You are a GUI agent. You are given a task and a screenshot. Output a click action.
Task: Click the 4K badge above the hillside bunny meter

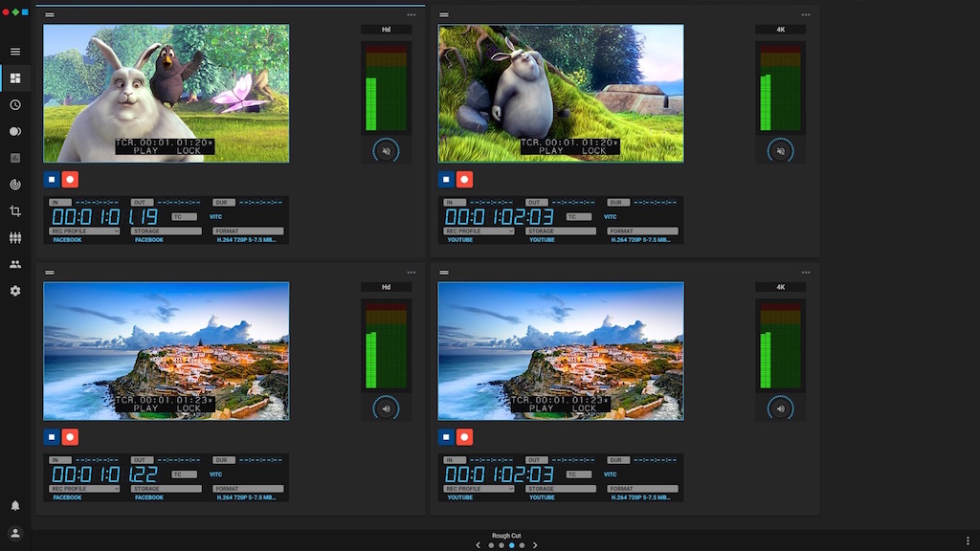781,30
